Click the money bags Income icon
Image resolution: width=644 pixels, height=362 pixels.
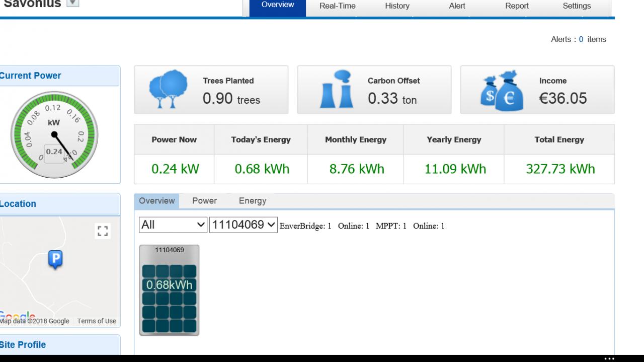[x=501, y=90]
